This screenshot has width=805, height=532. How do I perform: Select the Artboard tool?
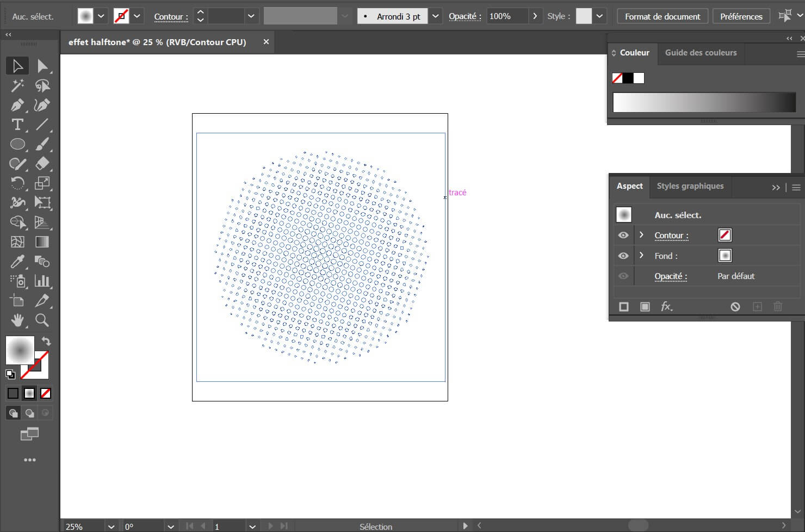(17, 301)
